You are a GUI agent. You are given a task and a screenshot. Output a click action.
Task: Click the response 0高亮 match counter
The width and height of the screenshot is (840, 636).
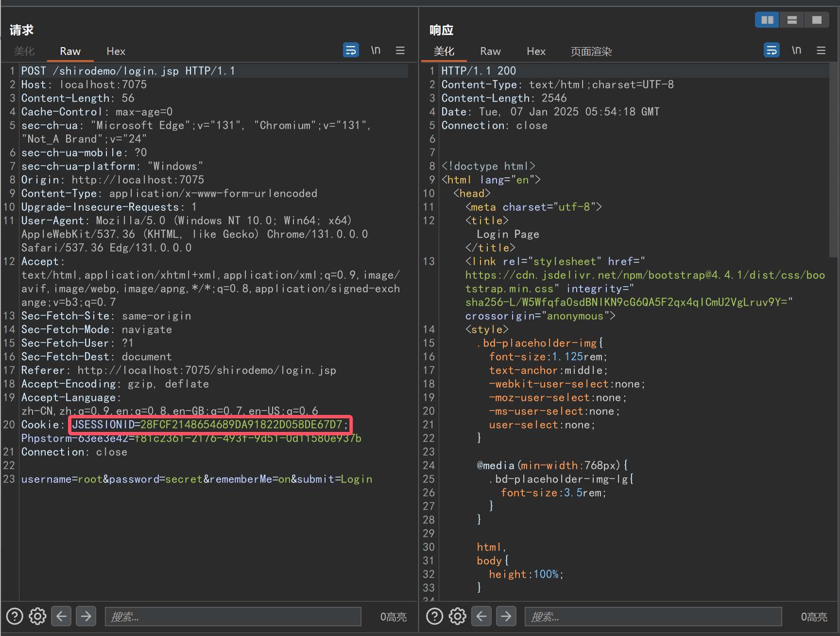point(814,617)
